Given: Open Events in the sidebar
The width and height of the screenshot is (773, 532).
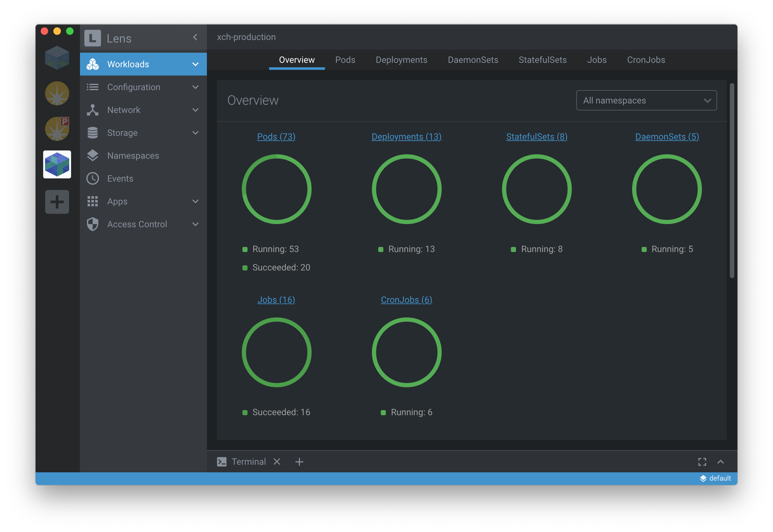Looking at the screenshot, I should (x=143, y=179).
